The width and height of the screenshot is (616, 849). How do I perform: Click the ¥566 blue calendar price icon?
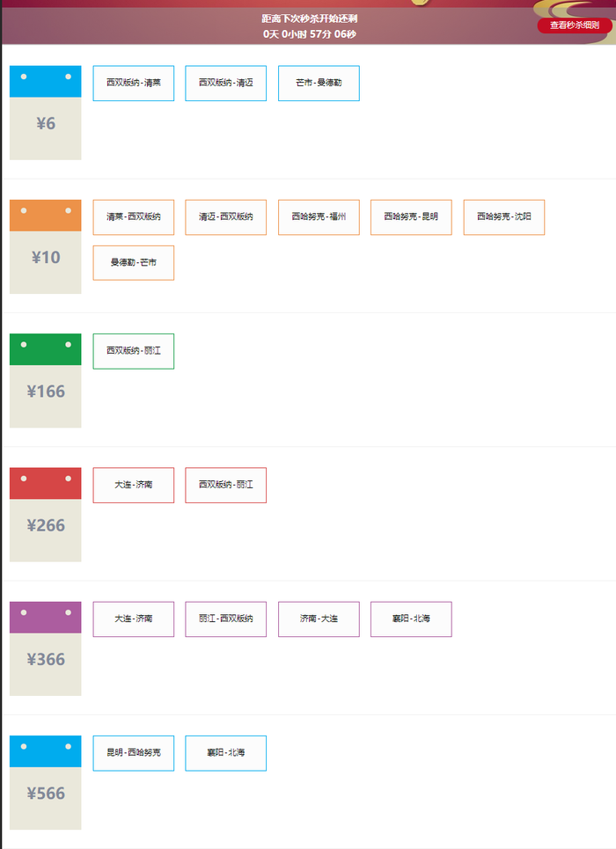46,782
